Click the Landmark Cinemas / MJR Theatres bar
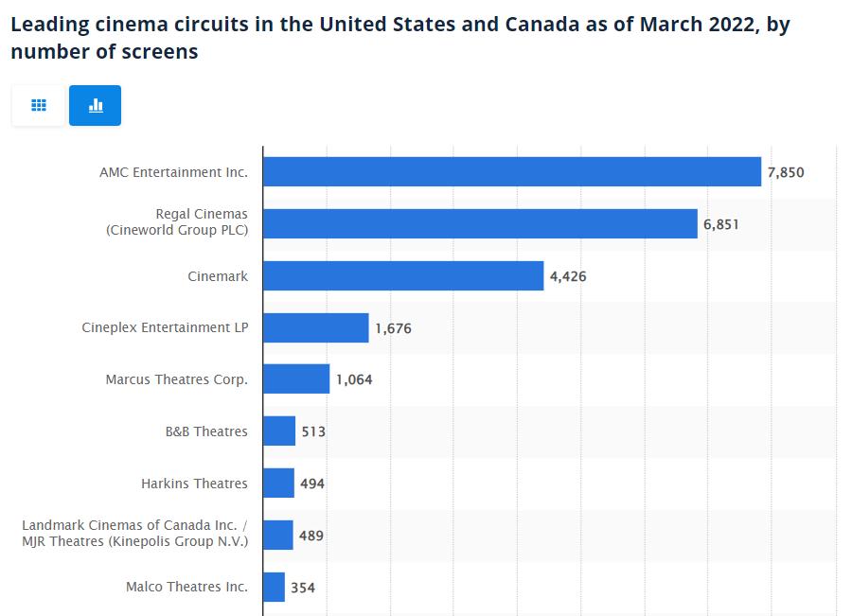The width and height of the screenshot is (852, 616). [278, 535]
